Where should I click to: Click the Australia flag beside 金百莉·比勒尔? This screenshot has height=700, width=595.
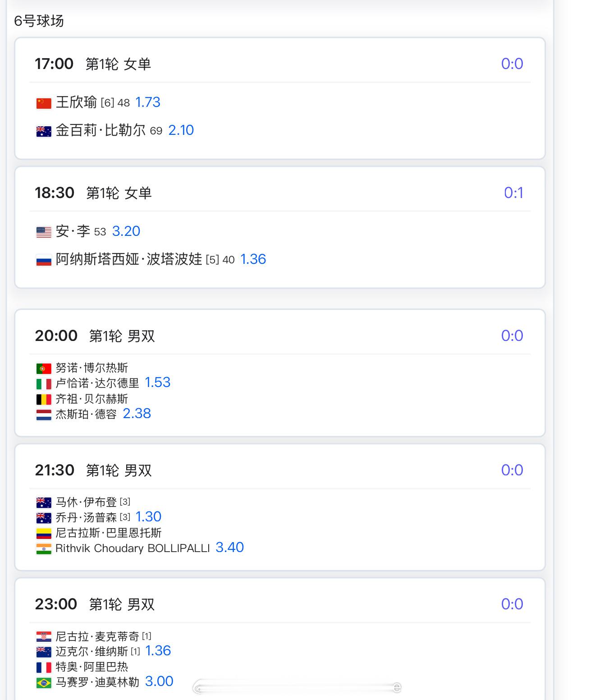pyautogui.click(x=44, y=131)
